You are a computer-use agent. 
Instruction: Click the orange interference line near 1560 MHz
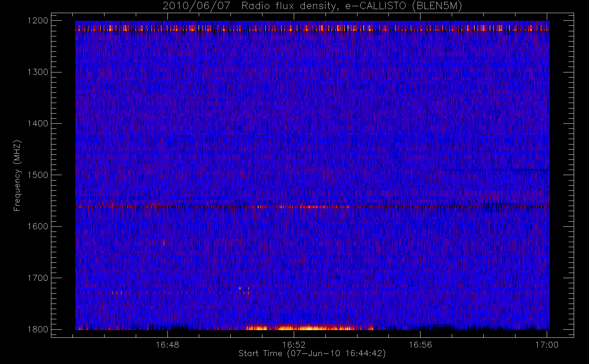point(312,207)
